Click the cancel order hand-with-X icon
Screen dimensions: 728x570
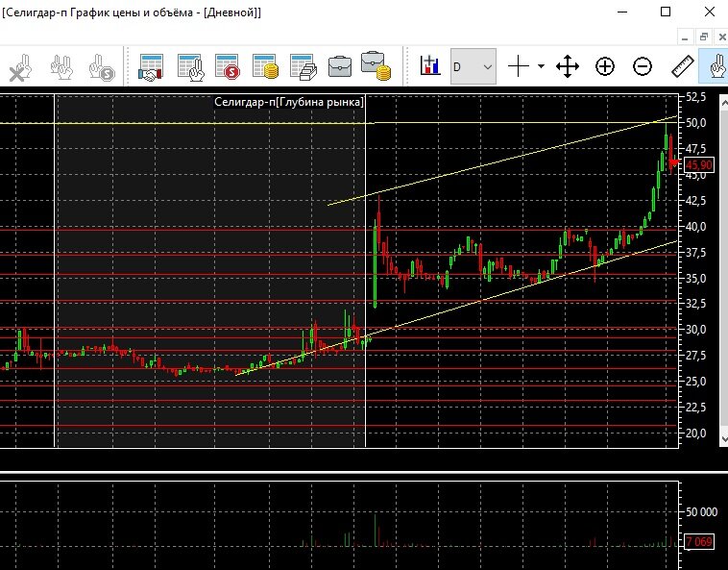[20, 67]
